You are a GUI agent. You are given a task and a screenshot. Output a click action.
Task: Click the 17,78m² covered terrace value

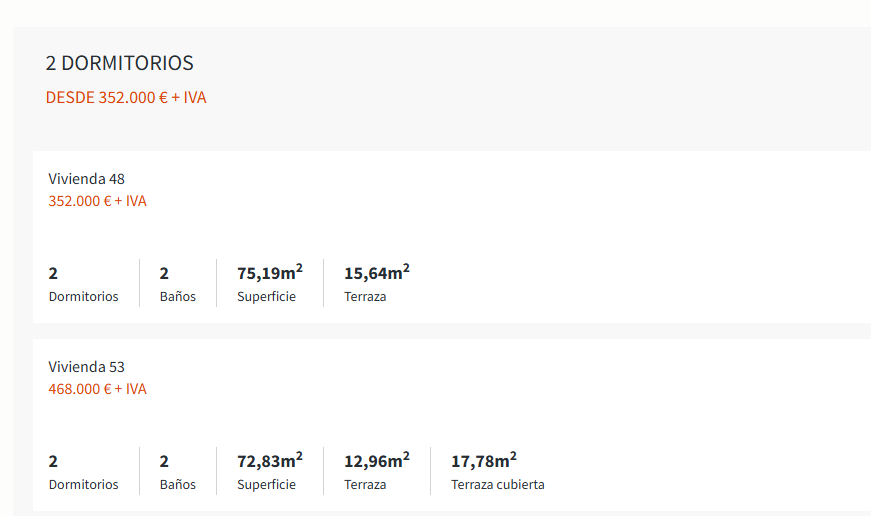[x=484, y=460]
